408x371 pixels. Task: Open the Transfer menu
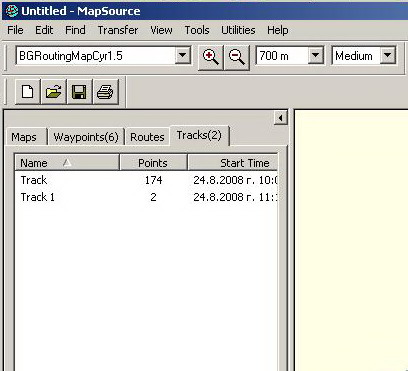(118, 30)
